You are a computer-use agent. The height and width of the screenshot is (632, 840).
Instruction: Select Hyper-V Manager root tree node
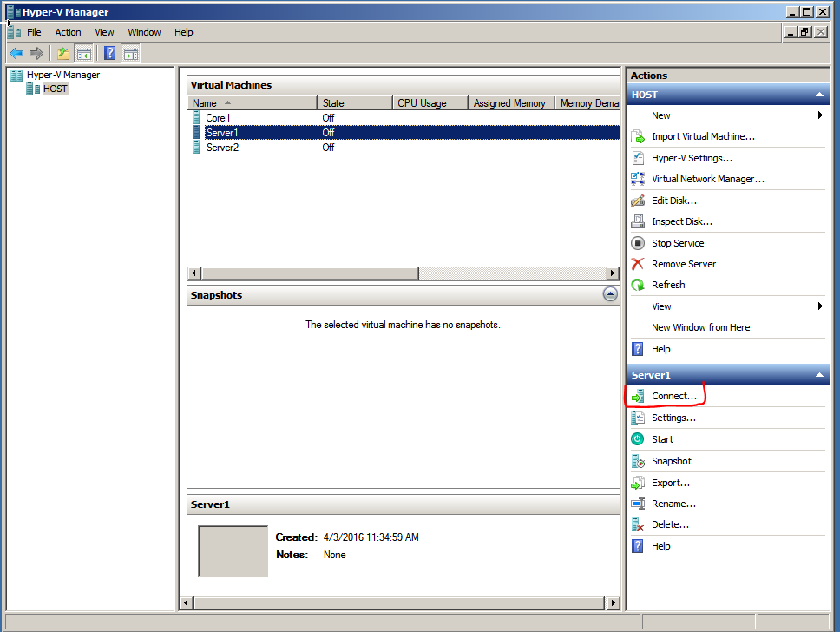pos(63,75)
